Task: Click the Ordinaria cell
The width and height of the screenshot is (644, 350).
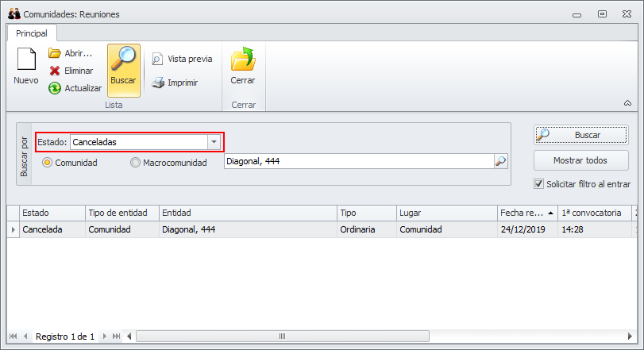Action: 366,229
